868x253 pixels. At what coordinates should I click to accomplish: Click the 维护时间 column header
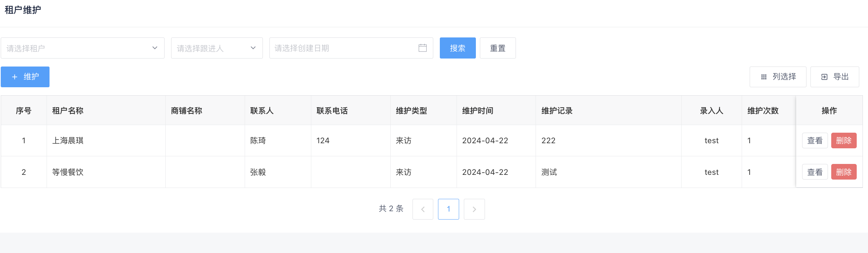[478, 111]
